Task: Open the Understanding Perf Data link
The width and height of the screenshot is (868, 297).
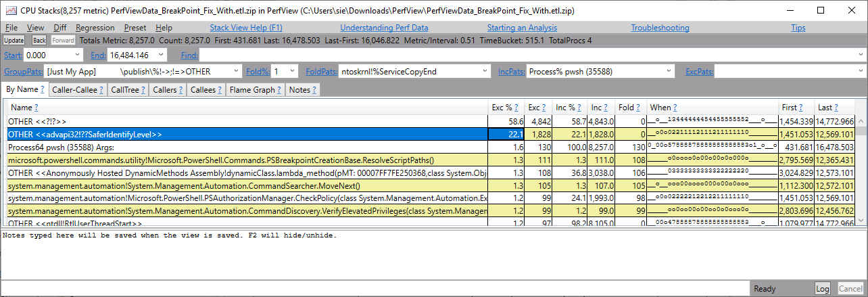Action: point(384,28)
